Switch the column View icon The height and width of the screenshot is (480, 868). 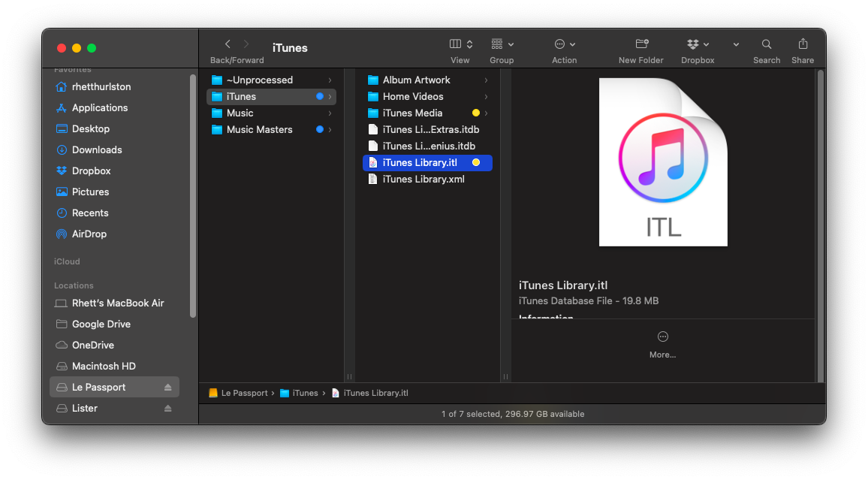tap(455, 44)
